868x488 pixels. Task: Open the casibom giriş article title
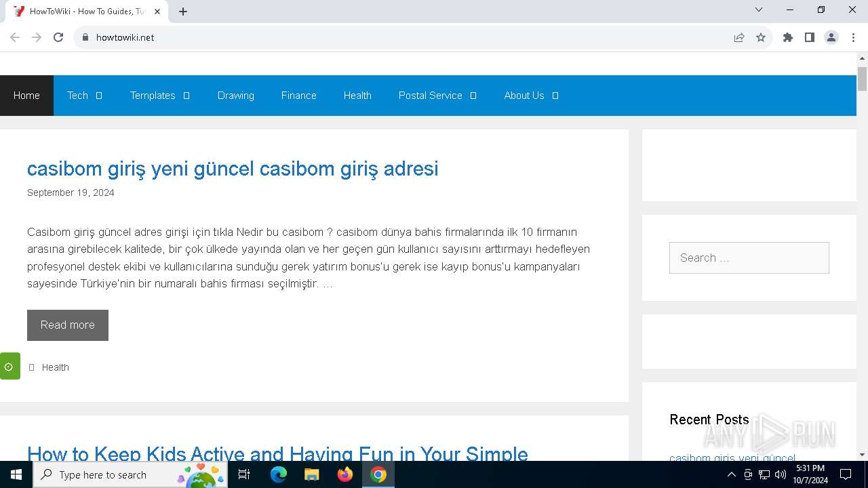(233, 169)
